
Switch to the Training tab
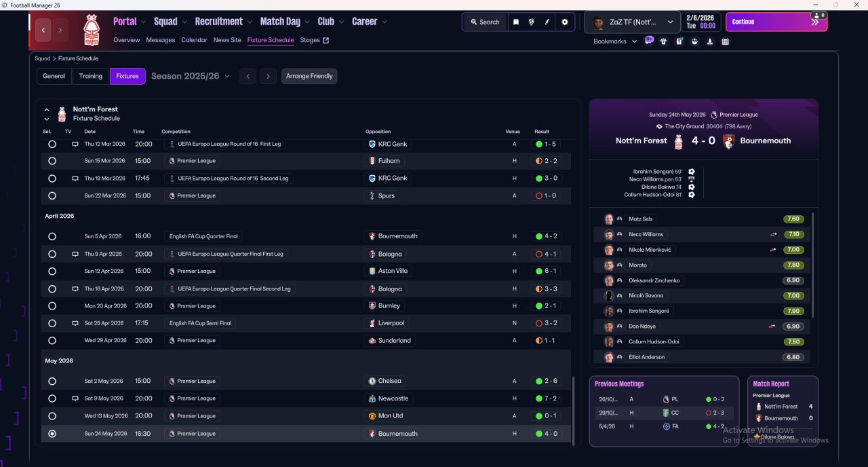(x=91, y=76)
